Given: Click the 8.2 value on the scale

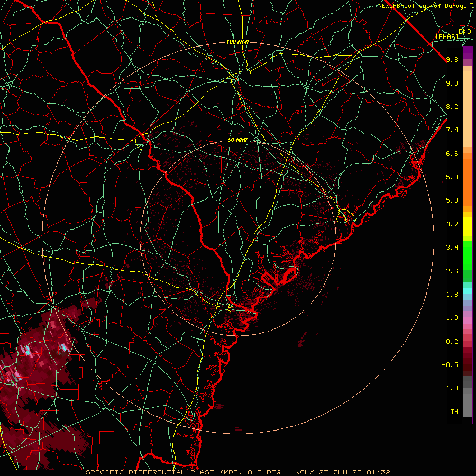Looking at the screenshot, I should click(452, 106).
